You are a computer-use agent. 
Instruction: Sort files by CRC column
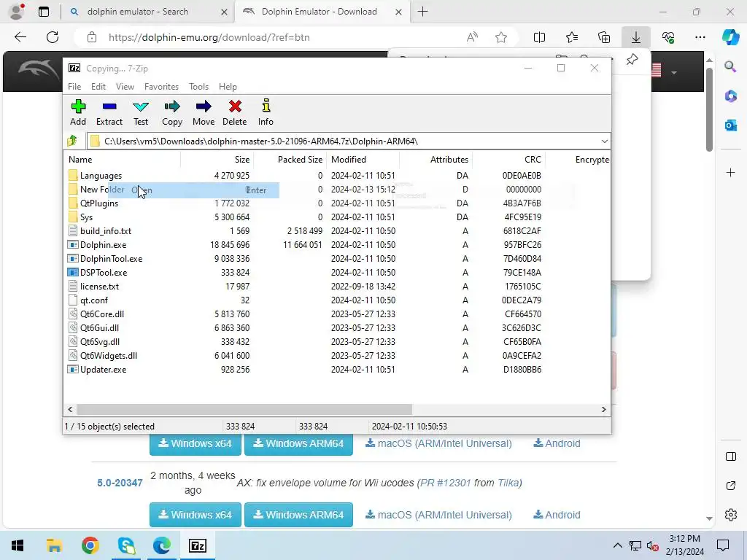point(508,160)
